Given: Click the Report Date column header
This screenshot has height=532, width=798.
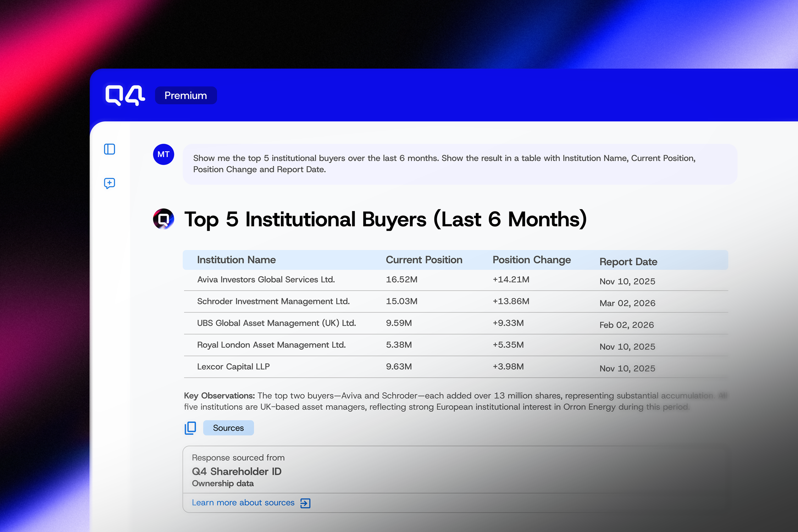Looking at the screenshot, I should 628,262.
